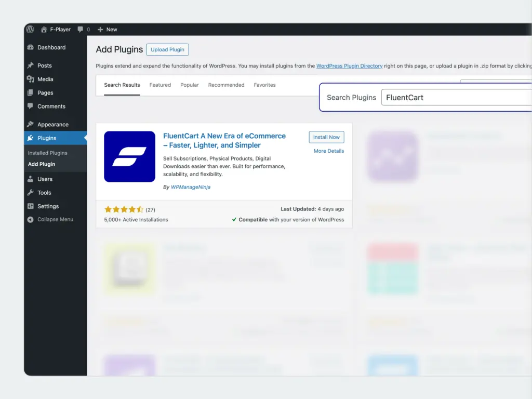Open the Comments menu label in sidebar

[51, 107]
